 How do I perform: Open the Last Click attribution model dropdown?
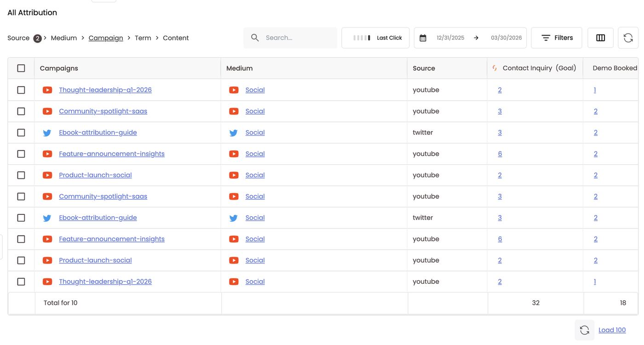(375, 38)
